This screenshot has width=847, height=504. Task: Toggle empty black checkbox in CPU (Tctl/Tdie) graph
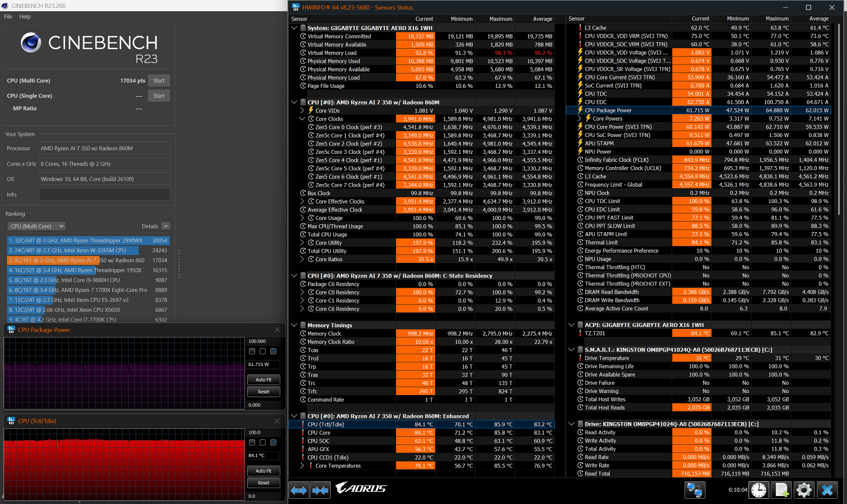263,442
